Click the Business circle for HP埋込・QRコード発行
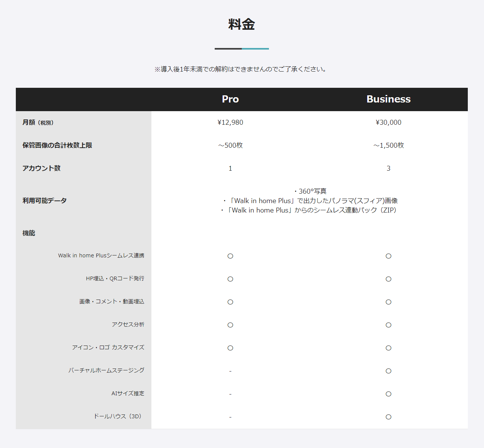484x448 pixels. click(x=388, y=279)
